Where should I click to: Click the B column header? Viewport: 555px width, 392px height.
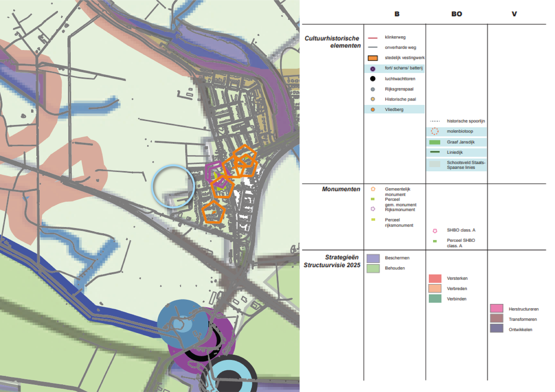coord(397,14)
